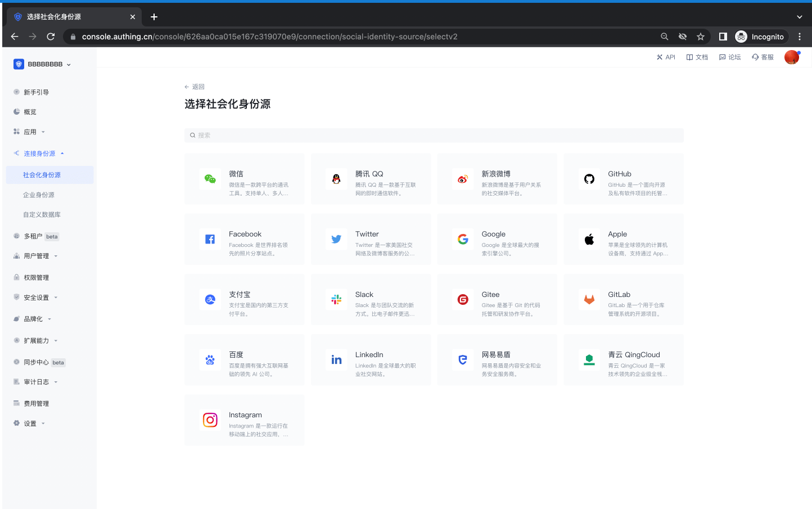This screenshot has height=509, width=812.
Task: Go to 自定义数据库 sidebar item
Action: [x=42, y=215]
